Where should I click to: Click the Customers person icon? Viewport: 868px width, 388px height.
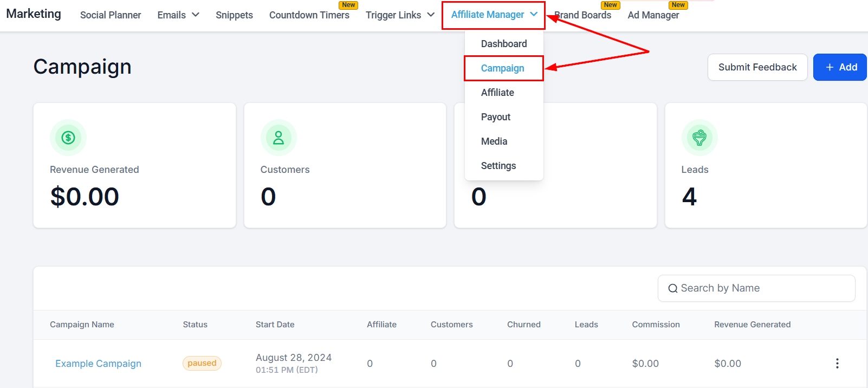point(278,138)
